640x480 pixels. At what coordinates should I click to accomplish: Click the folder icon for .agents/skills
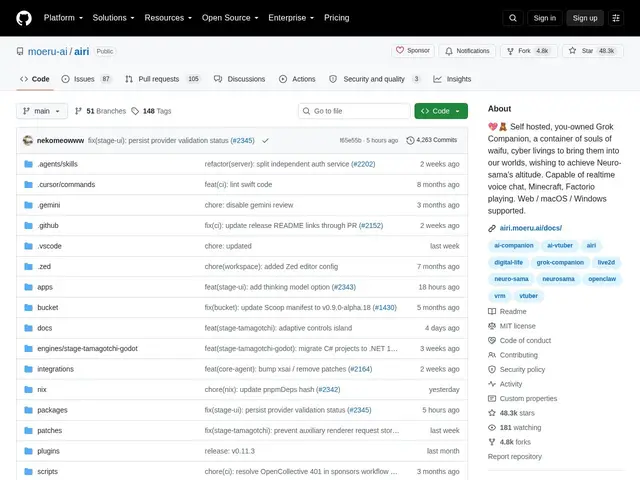[x=28, y=164]
